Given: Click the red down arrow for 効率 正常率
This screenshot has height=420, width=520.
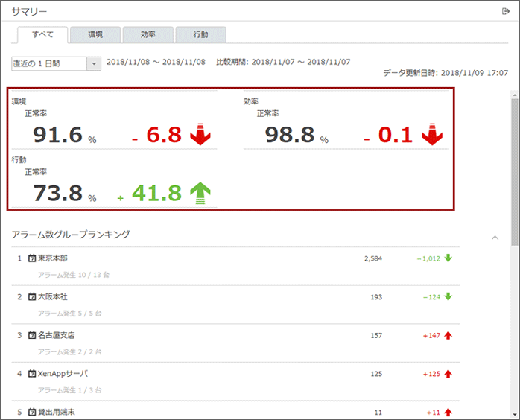Looking at the screenshot, I should point(432,135).
